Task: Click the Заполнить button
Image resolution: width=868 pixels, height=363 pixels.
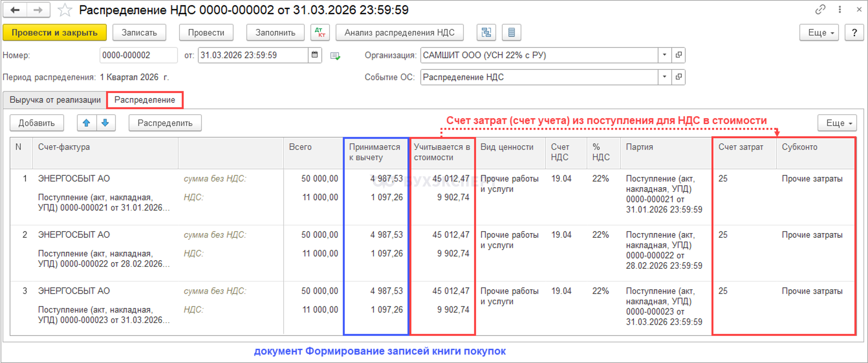Action: coord(276,32)
